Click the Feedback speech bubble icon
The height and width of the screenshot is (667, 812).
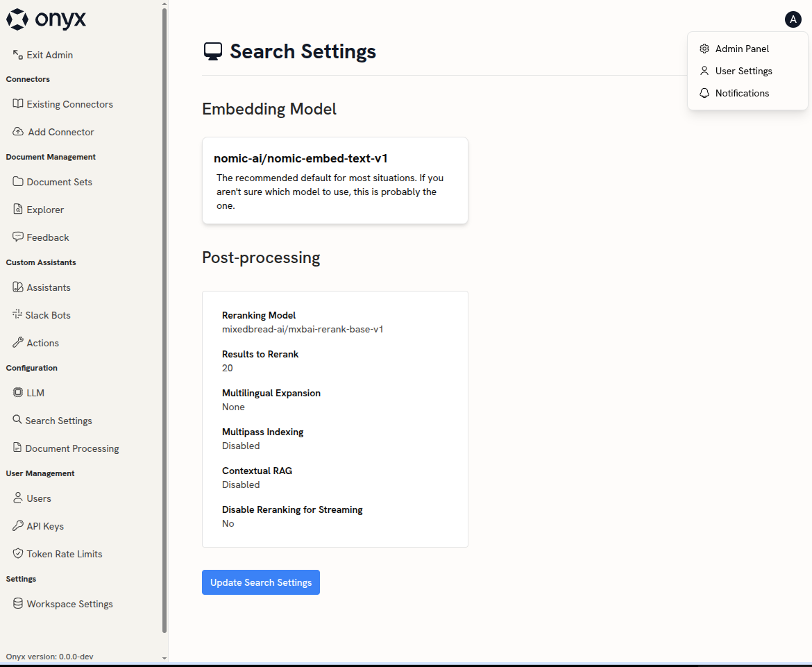(17, 237)
